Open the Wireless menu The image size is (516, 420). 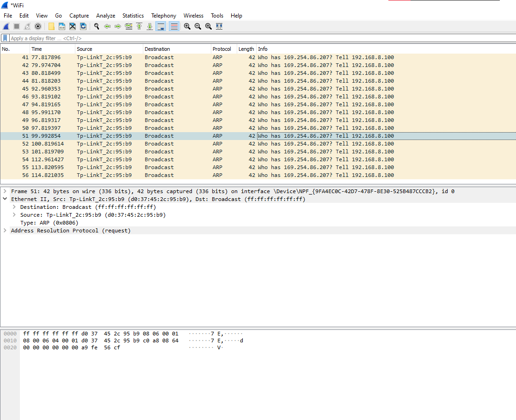193,15
